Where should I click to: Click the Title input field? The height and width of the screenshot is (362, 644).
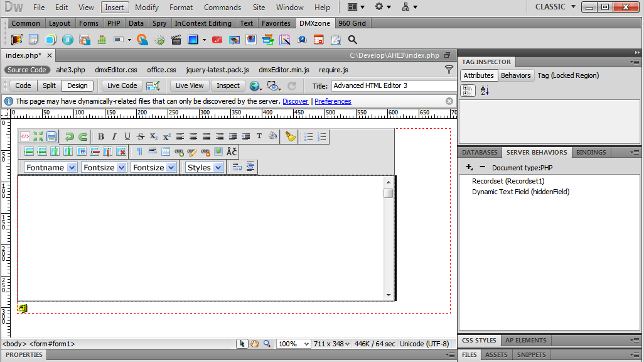(x=394, y=85)
